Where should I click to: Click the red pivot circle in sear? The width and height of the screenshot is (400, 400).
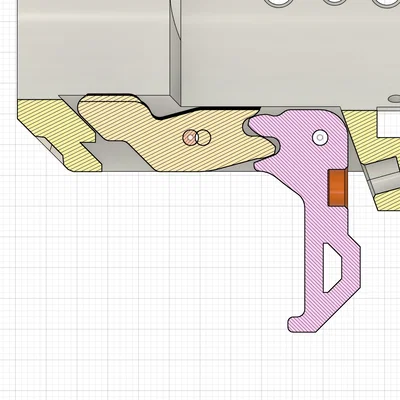click(x=190, y=137)
